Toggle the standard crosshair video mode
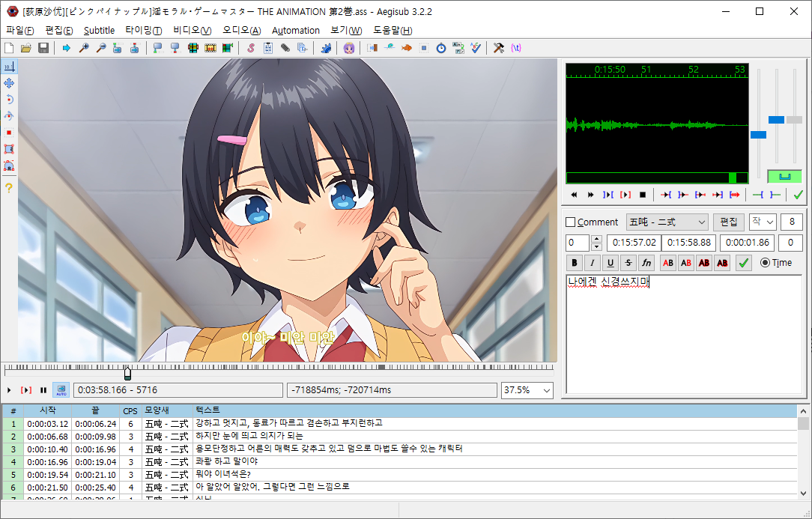Screen dimensions: 812x519 coord(9,67)
